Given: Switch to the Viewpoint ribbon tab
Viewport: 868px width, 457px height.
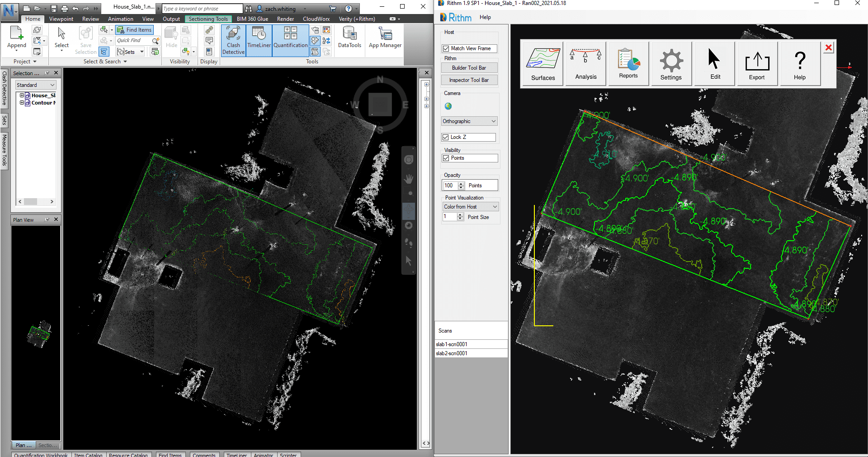Looking at the screenshot, I should click(61, 19).
